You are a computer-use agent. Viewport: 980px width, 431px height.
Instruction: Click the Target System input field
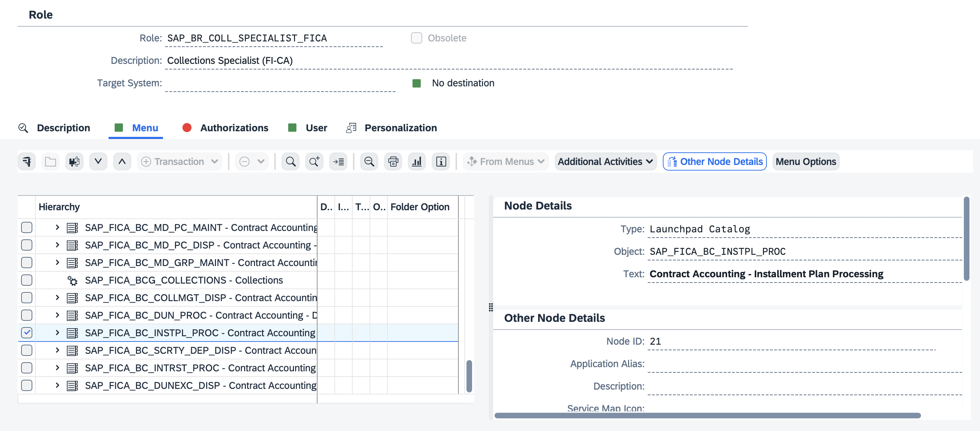280,83
